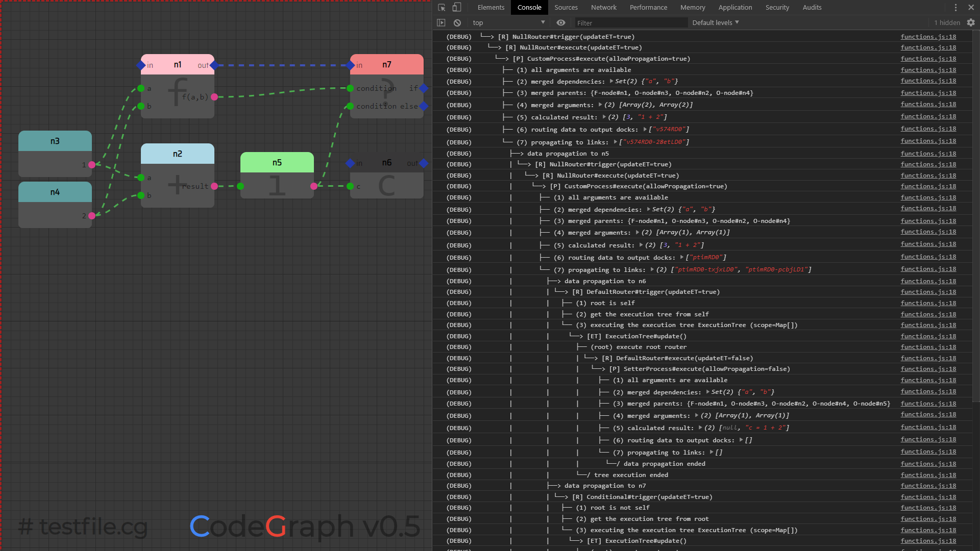Switch to the Network tab
This screenshot has width=980, height=551.
click(x=603, y=7)
